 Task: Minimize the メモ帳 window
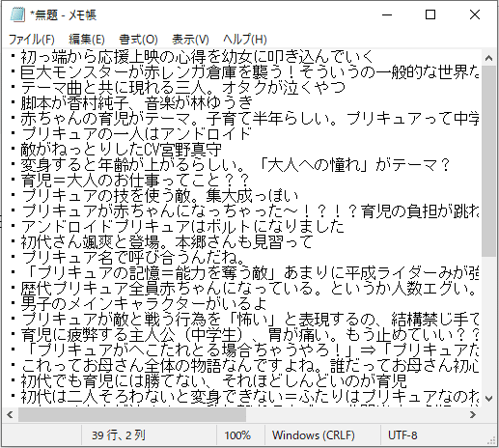pyautogui.click(x=387, y=14)
